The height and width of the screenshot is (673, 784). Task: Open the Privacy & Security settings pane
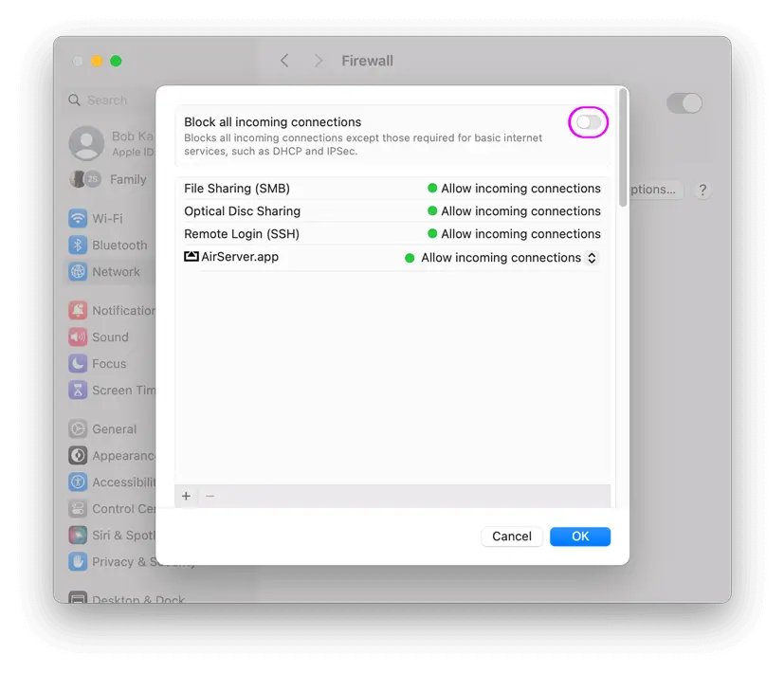111,561
